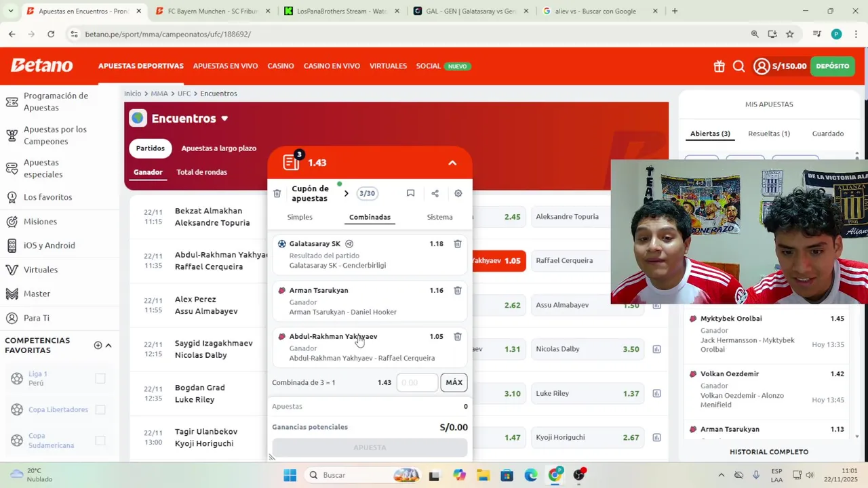This screenshot has width=868, height=488.
Task: Share the bet slip coupon
Action: 435,193
